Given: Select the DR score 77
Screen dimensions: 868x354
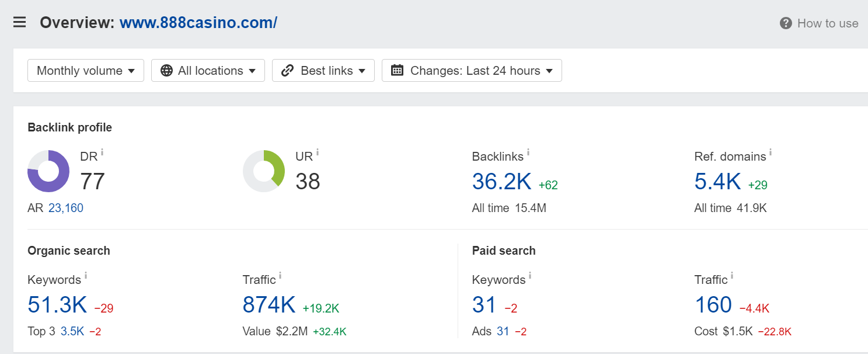Looking at the screenshot, I should [92, 182].
